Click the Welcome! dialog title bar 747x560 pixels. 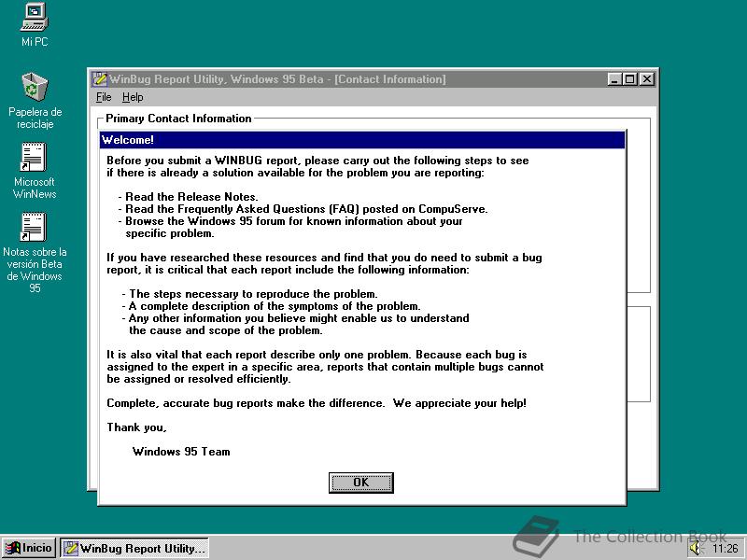362,139
